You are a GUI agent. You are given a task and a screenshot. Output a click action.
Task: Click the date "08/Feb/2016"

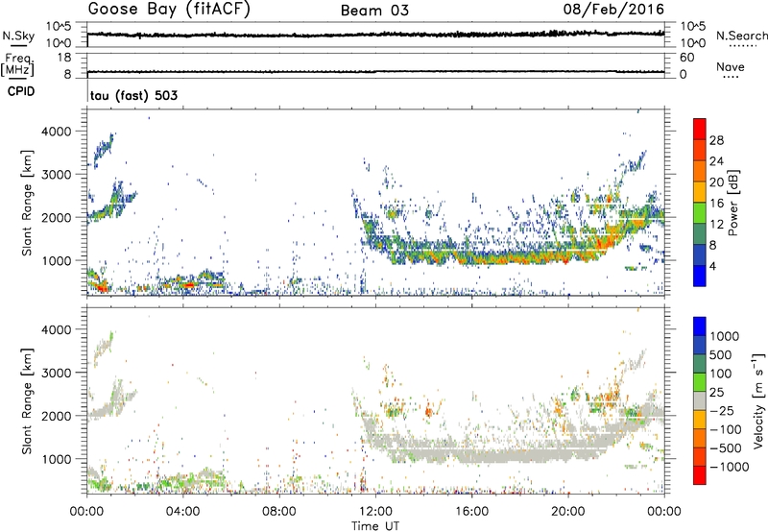[613, 10]
